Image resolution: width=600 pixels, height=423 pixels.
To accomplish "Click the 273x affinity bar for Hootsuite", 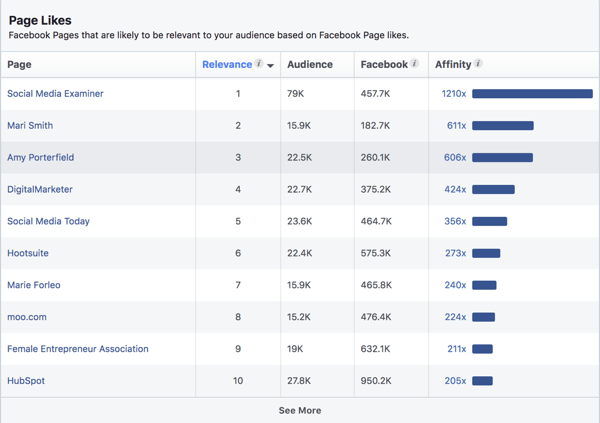I will 486,253.
